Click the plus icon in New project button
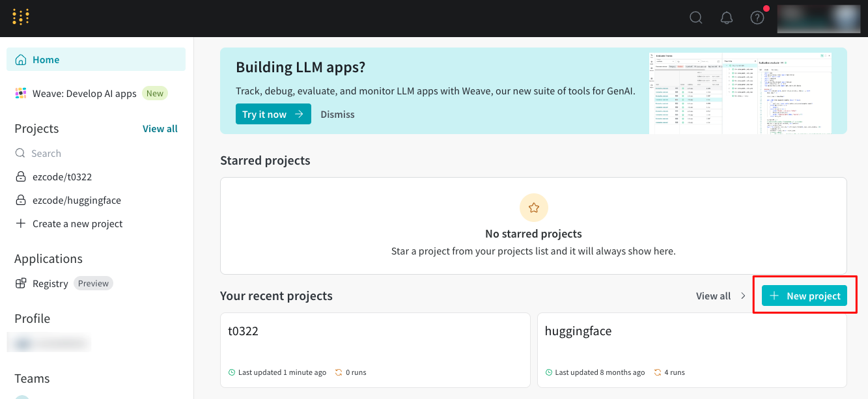 point(774,296)
